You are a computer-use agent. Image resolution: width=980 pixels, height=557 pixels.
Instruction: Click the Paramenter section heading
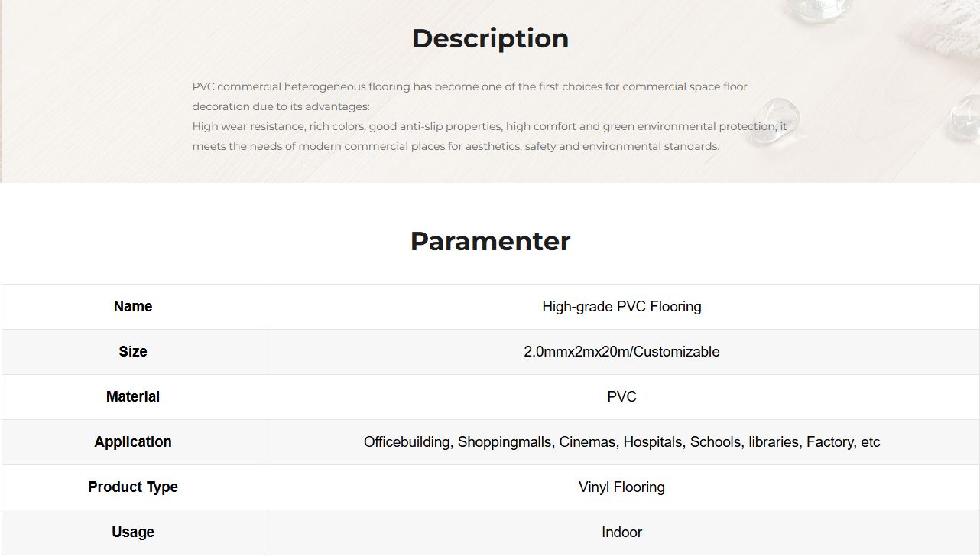click(490, 241)
